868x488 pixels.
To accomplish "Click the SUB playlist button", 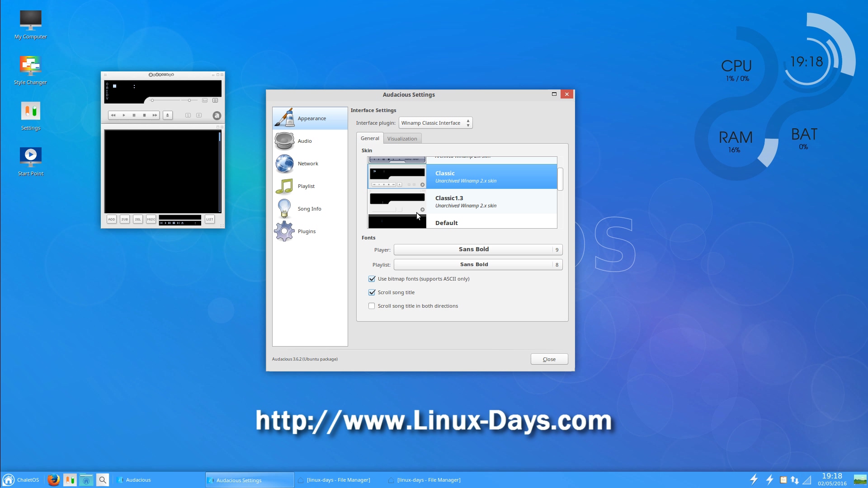I will pyautogui.click(x=125, y=219).
